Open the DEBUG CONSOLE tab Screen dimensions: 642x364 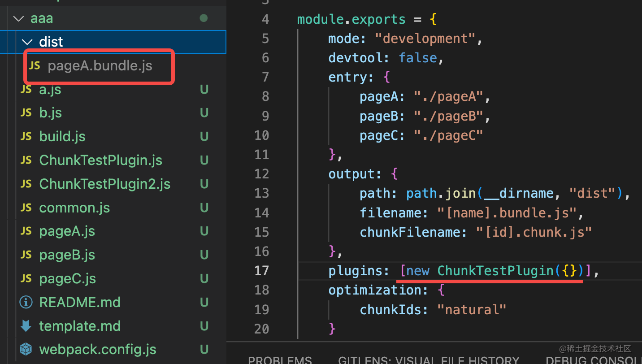pyautogui.click(x=594, y=360)
